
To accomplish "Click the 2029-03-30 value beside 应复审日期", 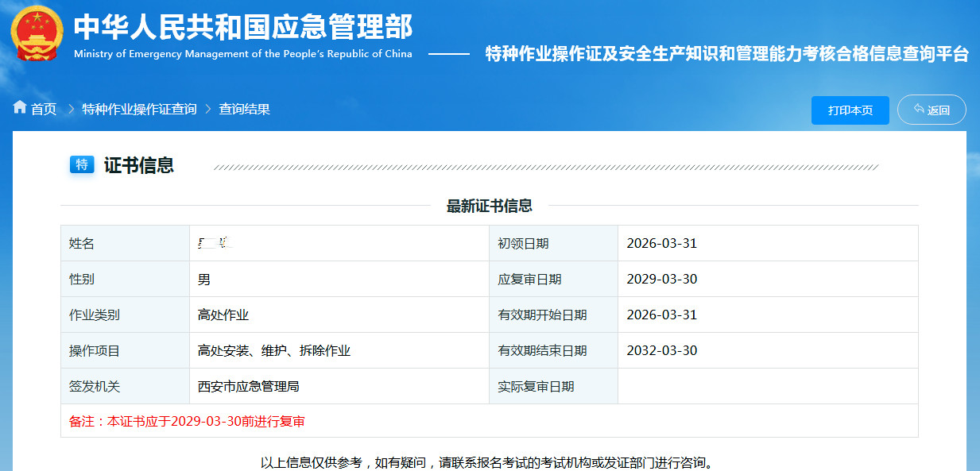I will tap(662, 279).
